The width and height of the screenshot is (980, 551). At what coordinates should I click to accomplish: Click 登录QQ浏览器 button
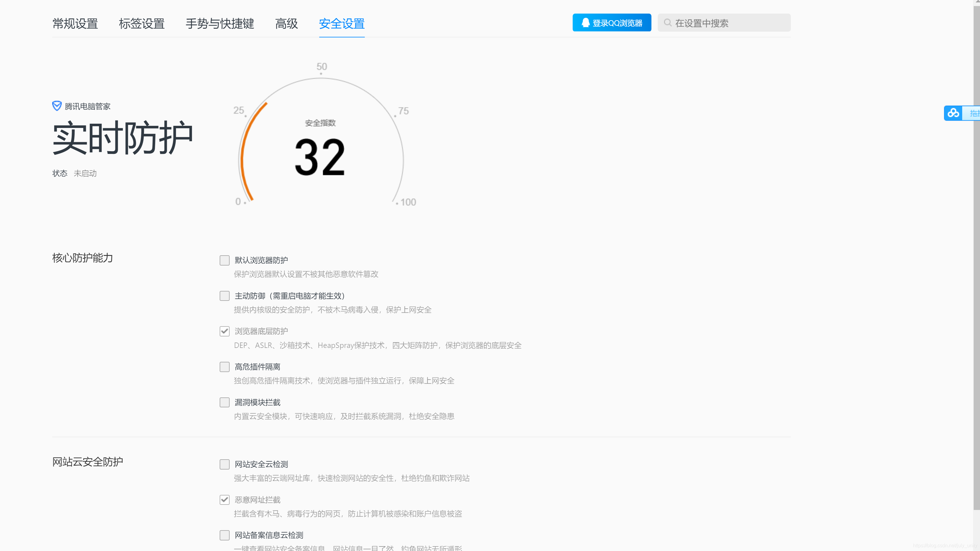[611, 23]
